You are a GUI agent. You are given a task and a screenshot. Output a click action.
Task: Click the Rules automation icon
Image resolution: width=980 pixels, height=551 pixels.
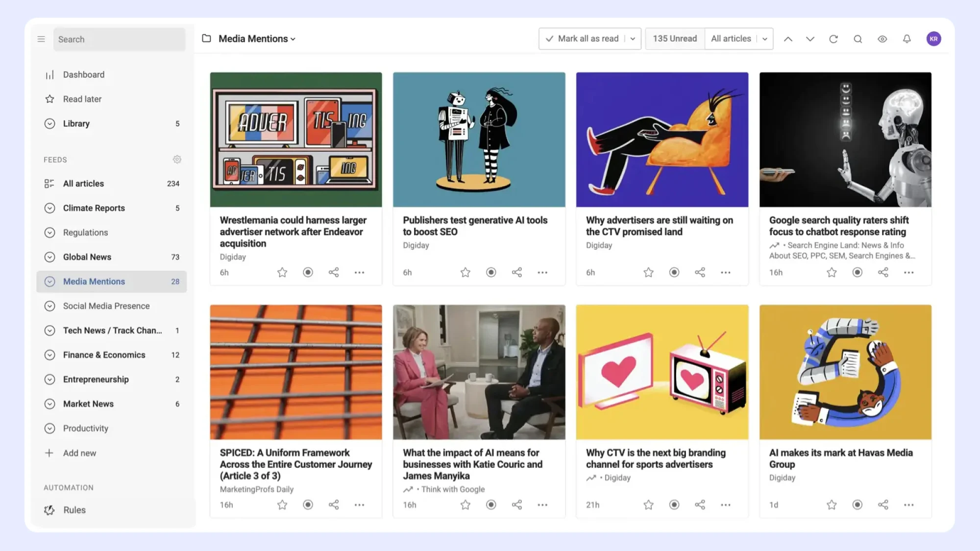click(49, 510)
